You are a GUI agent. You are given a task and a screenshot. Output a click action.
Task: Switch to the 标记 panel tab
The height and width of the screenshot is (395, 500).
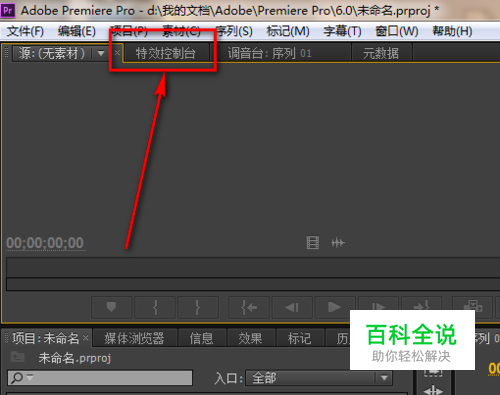[x=299, y=338]
